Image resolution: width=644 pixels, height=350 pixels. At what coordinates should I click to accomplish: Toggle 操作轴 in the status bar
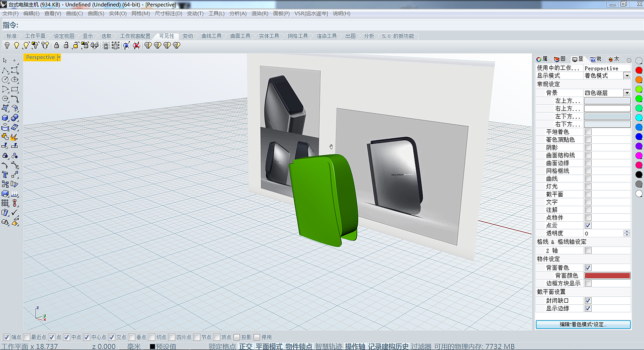pos(355,346)
